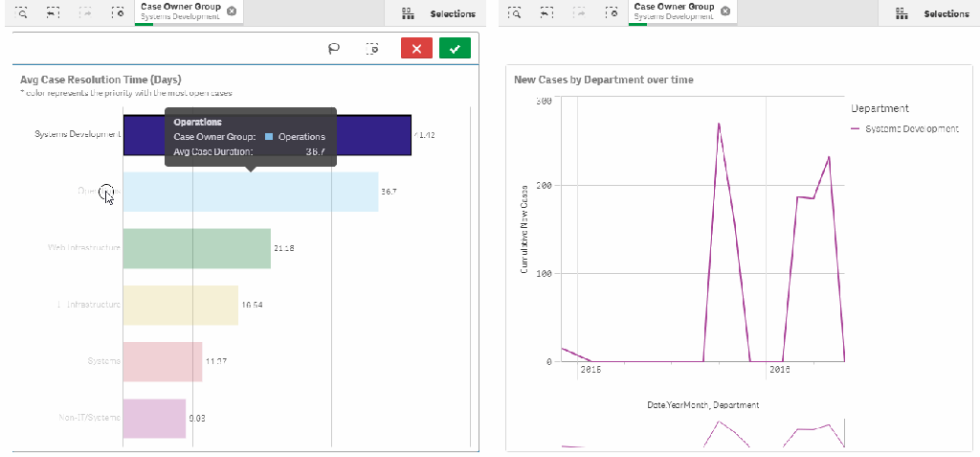Select the light blue Operations bar
The height and width of the screenshot is (457, 980).
tap(251, 192)
